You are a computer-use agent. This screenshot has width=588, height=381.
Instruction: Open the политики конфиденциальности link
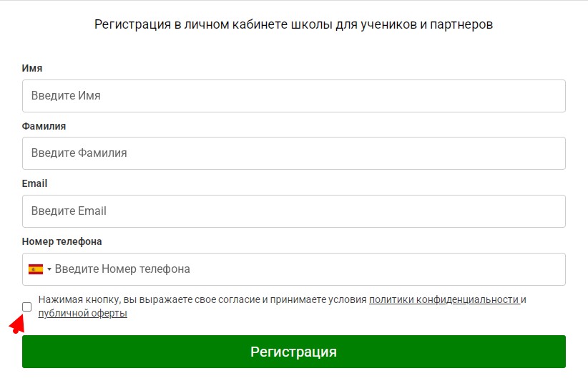click(x=445, y=299)
